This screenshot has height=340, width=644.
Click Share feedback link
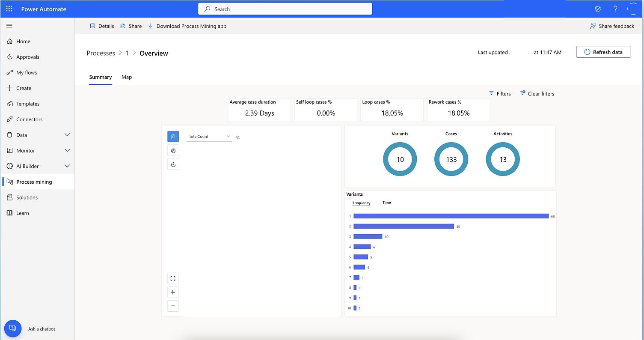point(612,26)
